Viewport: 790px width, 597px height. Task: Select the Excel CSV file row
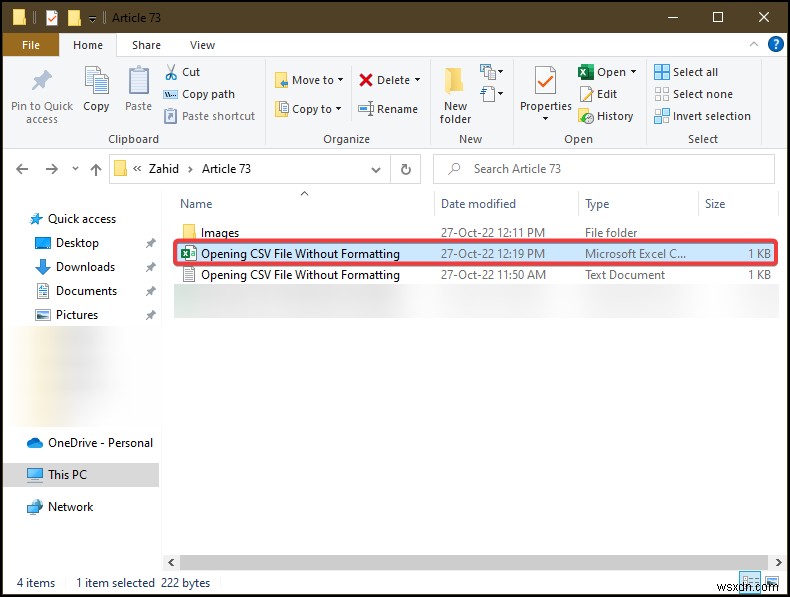475,254
